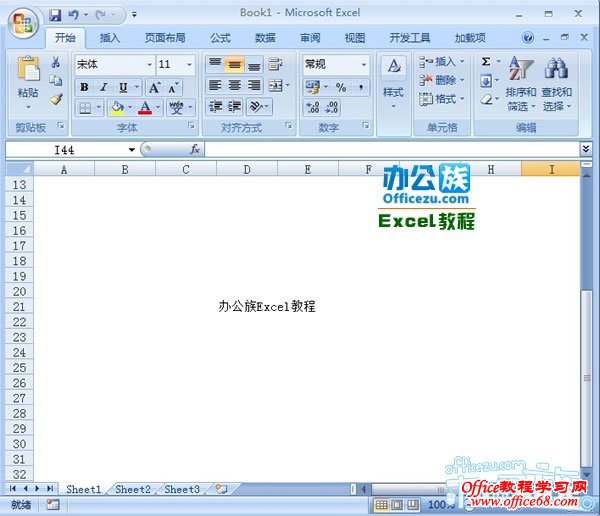Expand the Name Box dropdown arrow
The width and height of the screenshot is (600, 516).
[x=132, y=150]
